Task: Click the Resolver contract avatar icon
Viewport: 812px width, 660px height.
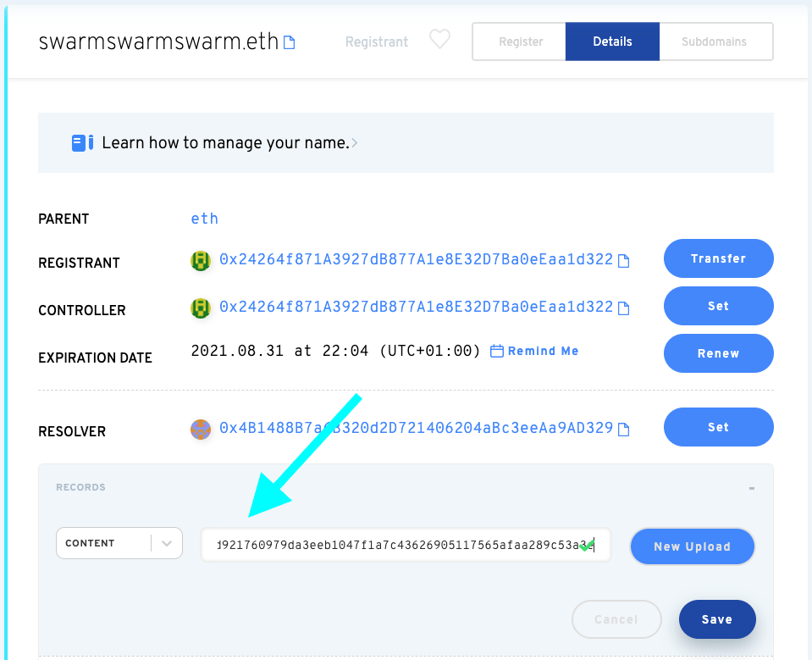Action: click(201, 429)
